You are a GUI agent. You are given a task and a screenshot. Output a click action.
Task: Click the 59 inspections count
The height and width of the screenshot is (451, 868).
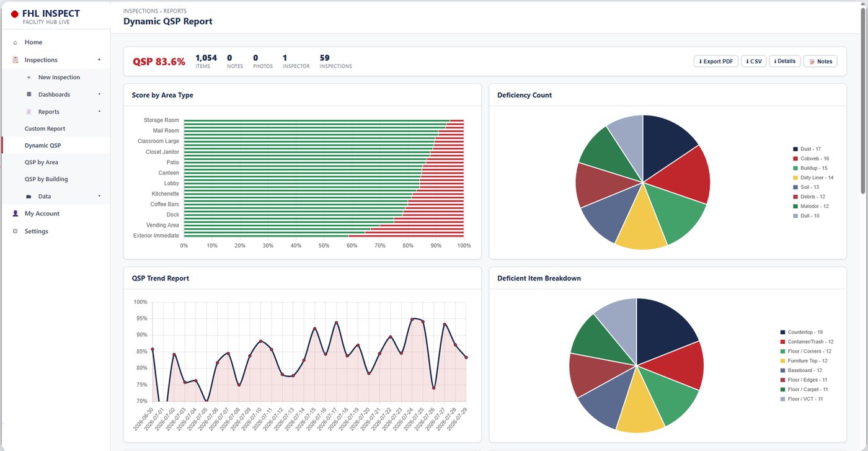point(325,58)
